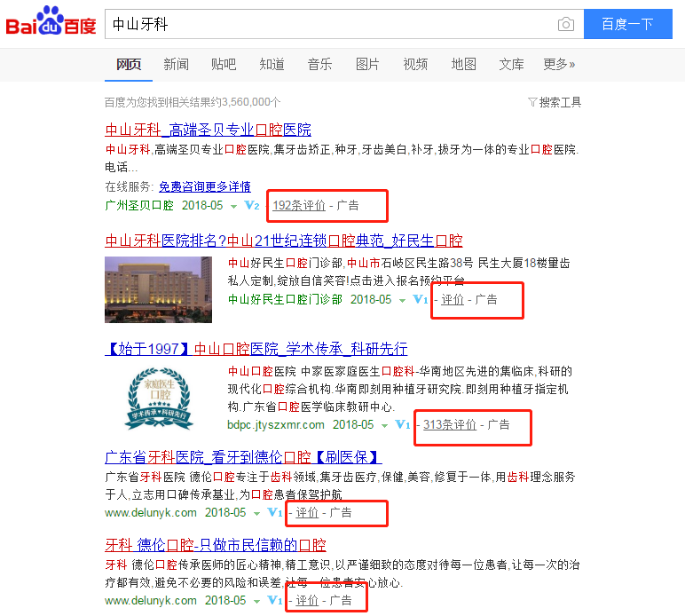Click 广州圣贝口腔 source text

(139, 205)
